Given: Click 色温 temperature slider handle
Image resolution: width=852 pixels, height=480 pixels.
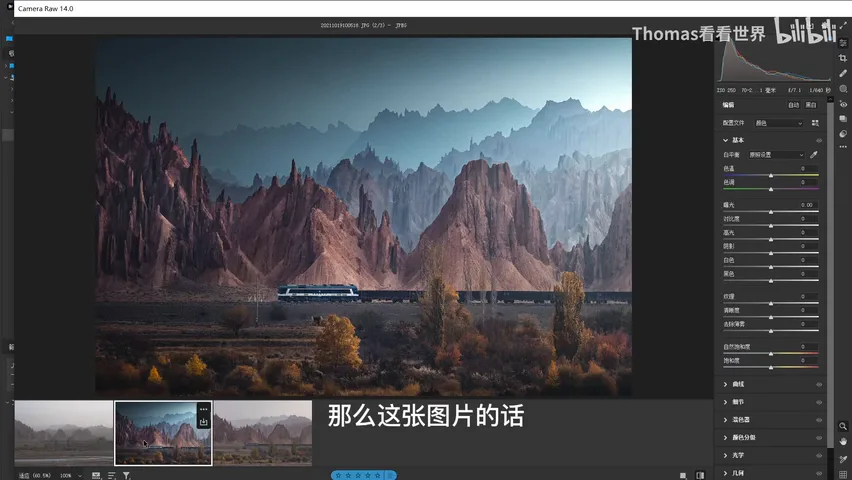Looking at the screenshot, I should [x=770, y=175].
